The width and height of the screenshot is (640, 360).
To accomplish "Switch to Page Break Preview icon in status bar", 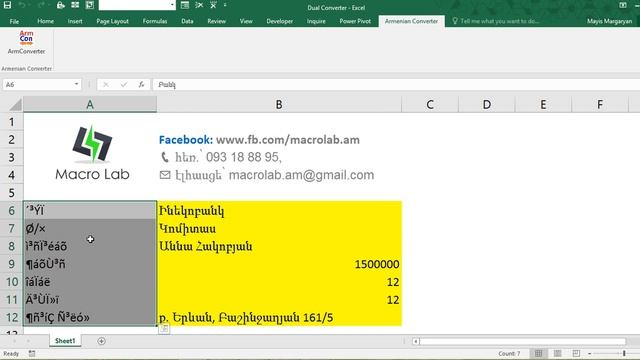I will click(576, 353).
